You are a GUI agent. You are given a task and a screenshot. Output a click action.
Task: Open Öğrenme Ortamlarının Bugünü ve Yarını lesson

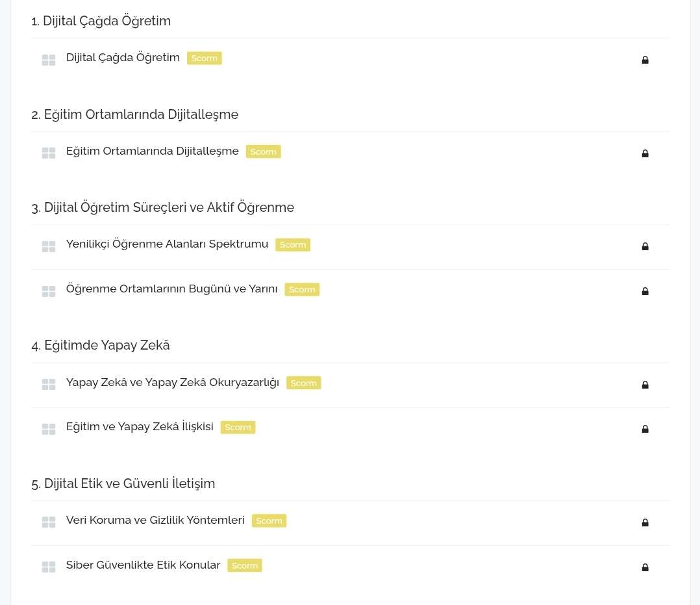(x=171, y=289)
